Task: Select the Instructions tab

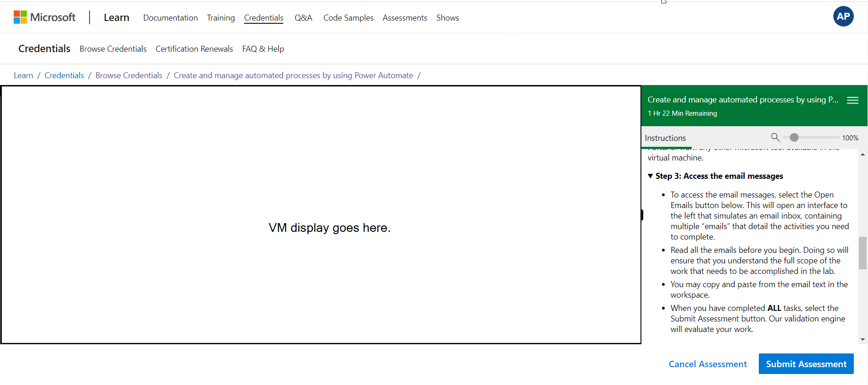Action: (665, 138)
